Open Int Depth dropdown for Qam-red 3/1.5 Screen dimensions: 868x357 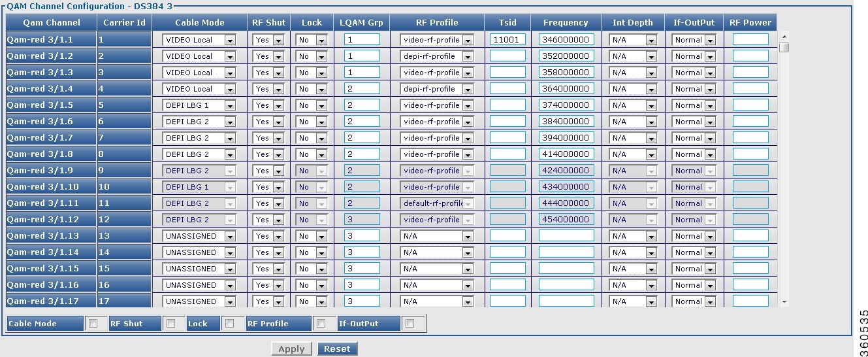[x=632, y=105]
